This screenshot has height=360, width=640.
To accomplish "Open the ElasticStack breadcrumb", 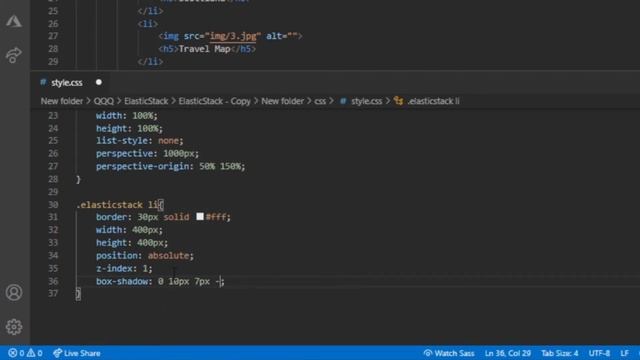I will (x=146, y=101).
